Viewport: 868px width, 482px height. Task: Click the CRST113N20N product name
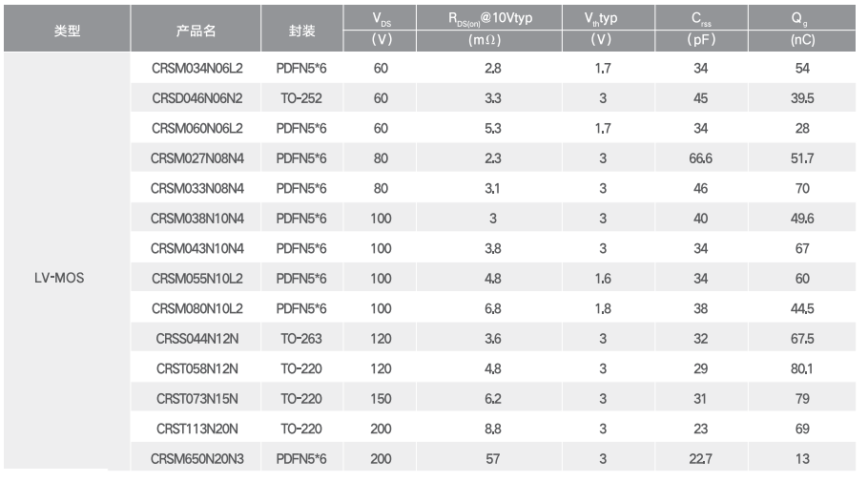pyautogui.click(x=197, y=429)
